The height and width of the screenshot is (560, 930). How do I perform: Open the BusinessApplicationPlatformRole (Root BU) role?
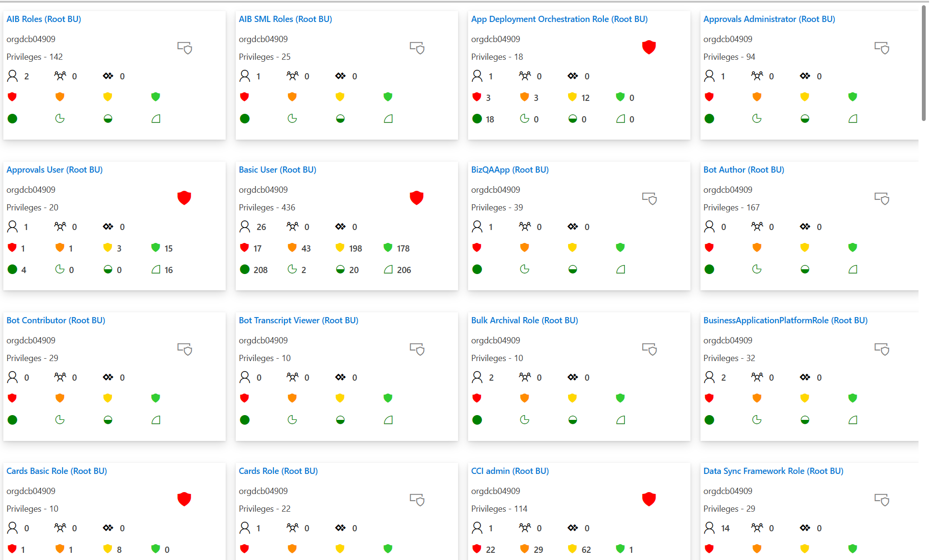pyautogui.click(x=785, y=320)
